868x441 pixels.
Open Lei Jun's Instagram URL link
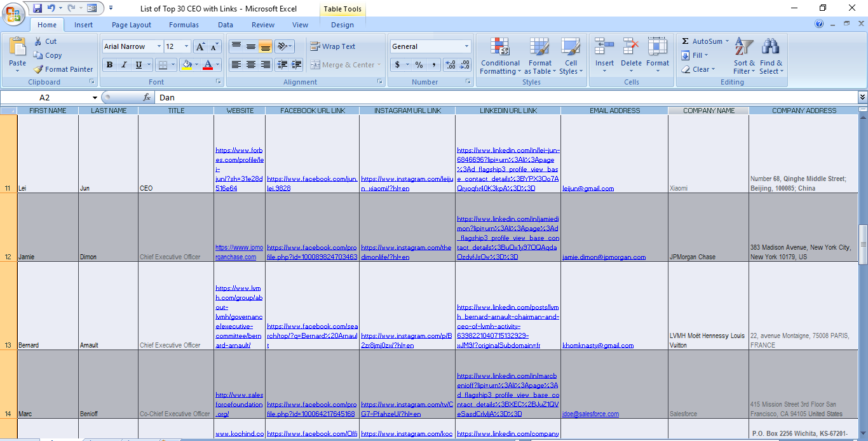click(407, 184)
